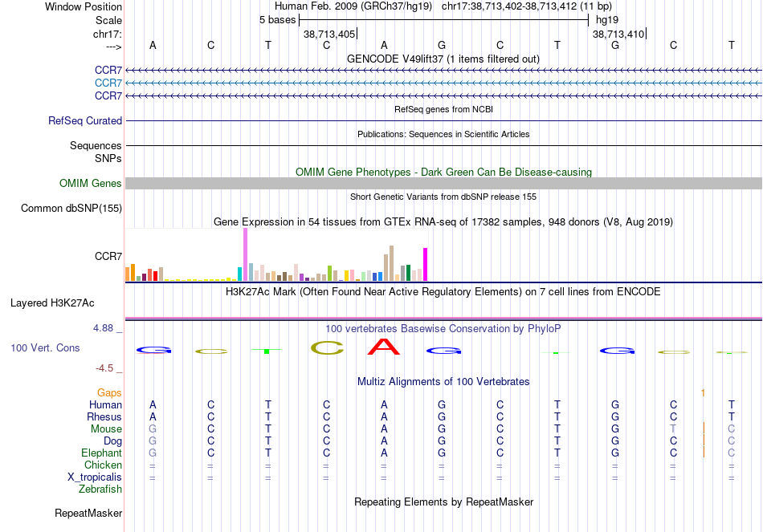The width and height of the screenshot is (763, 532).
Task: Click the Human species label
Action: (x=105, y=404)
